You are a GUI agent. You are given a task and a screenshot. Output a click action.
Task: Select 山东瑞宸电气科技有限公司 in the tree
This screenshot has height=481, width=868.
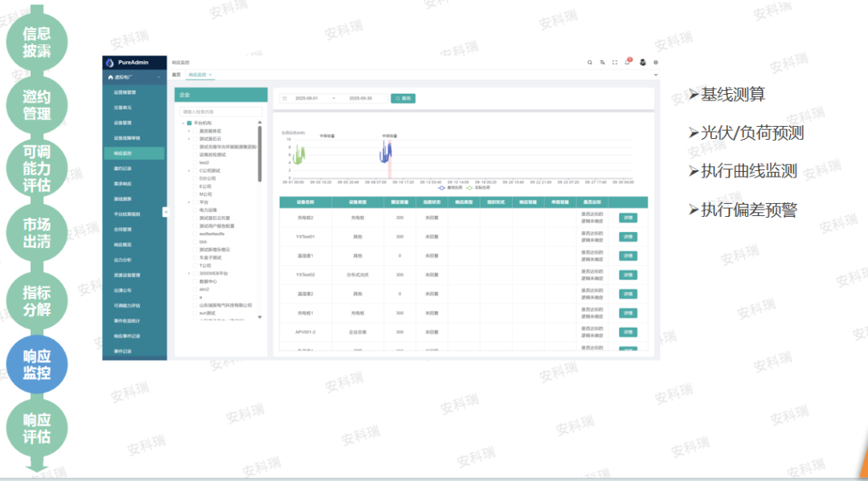coord(225,305)
